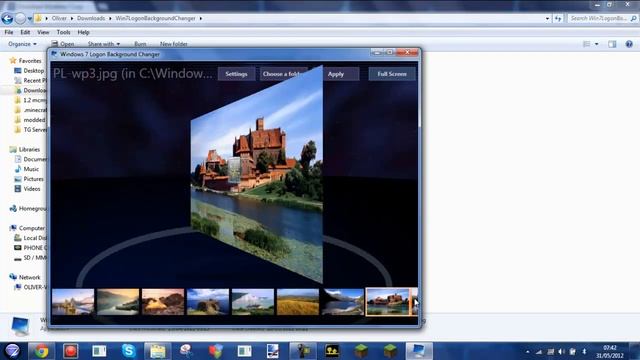Click Oliver in the address breadcrumb
This screenshot has height=360, width=640.
pyautogui.click(x=59, y=18)
